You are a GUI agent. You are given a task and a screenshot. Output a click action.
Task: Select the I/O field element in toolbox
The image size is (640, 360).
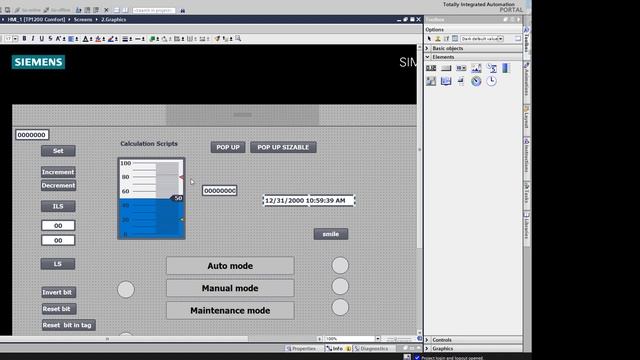point(431,68)
